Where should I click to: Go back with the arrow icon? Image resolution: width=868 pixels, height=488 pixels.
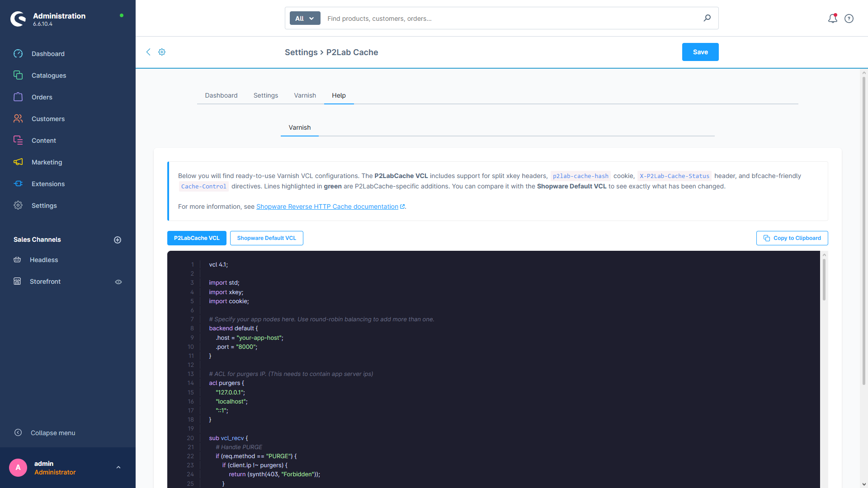(148, 52)
